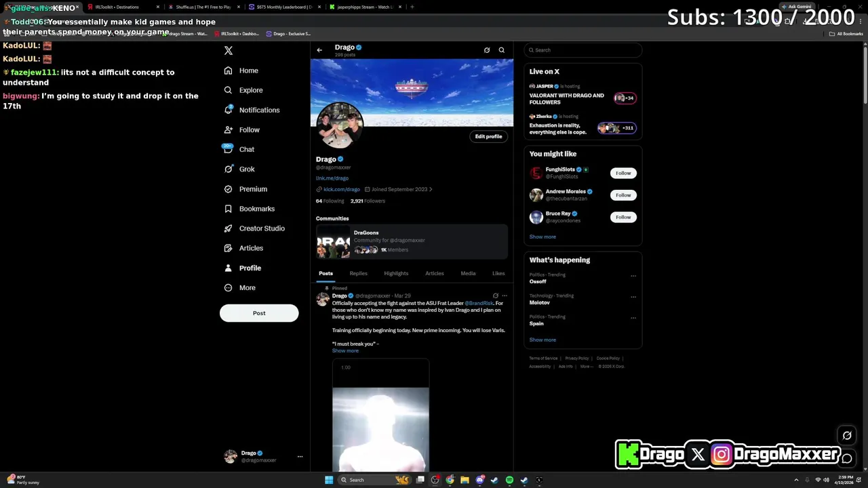Join JASPER's Valorant live broadcast
Image resolution: width=868 pixels, height=488 pixels.
pyautogui.click(x=583, y=94)
